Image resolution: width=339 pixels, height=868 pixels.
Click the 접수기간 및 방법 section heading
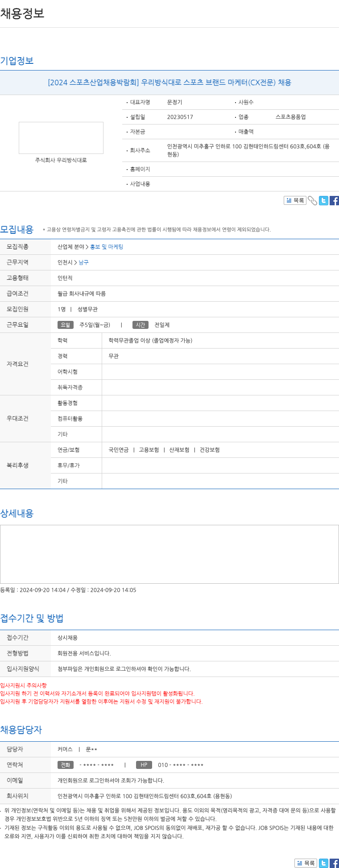click(32, 618)
